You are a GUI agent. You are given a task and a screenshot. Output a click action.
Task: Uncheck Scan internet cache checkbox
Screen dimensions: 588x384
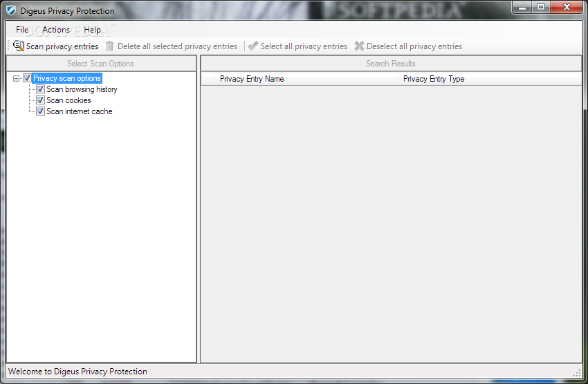pos(40,111)
